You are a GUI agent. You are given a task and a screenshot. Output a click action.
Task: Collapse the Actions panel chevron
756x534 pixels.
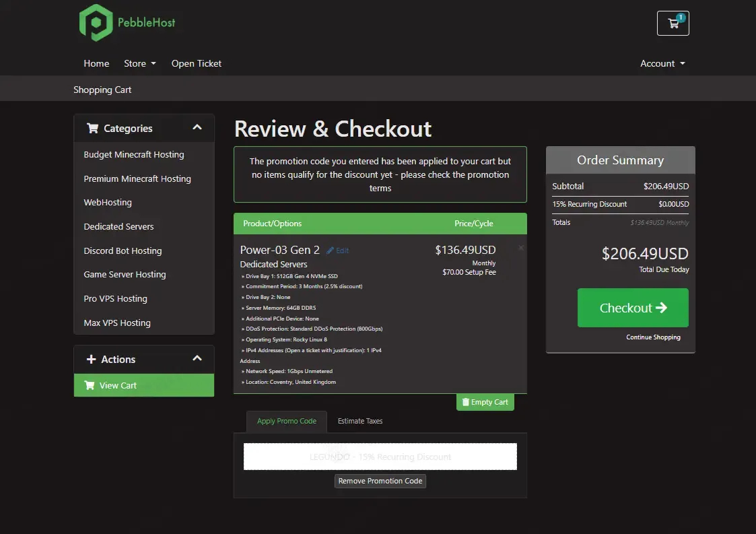coord(197,358)
